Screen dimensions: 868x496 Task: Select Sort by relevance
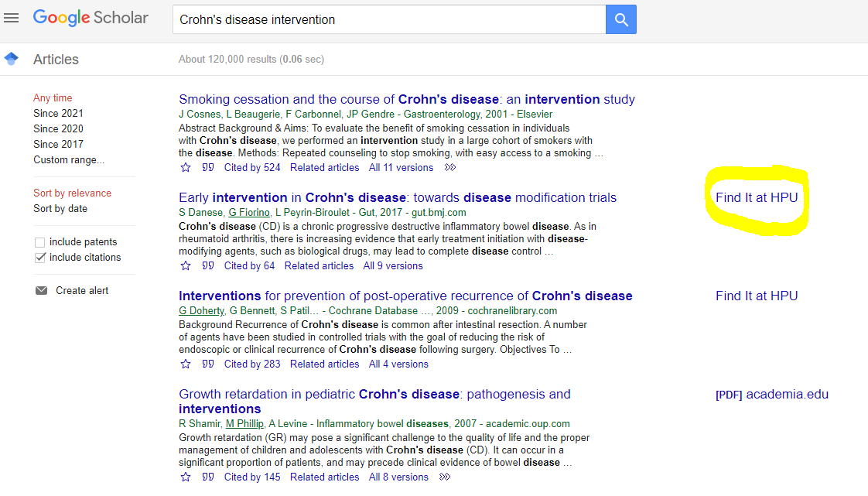72,193
